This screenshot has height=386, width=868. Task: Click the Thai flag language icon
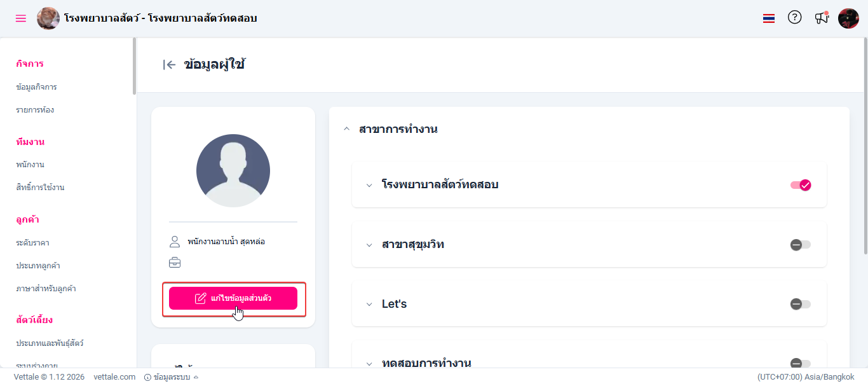(x=769, y=18)
